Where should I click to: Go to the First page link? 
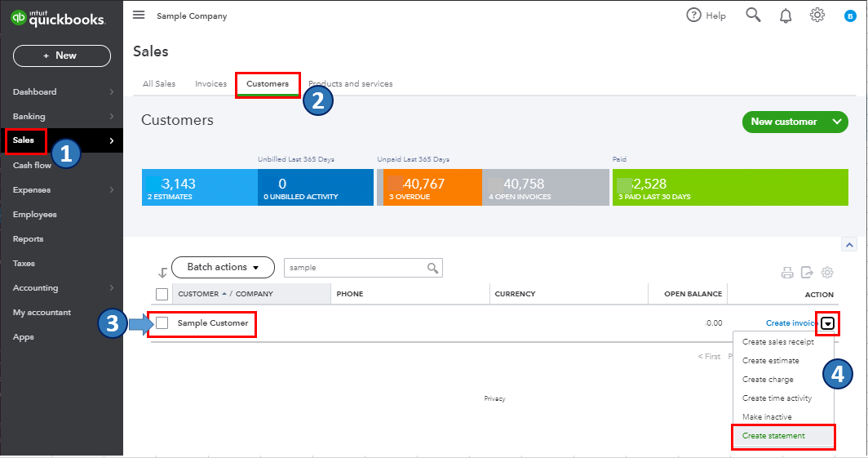[x=709, y=357]
